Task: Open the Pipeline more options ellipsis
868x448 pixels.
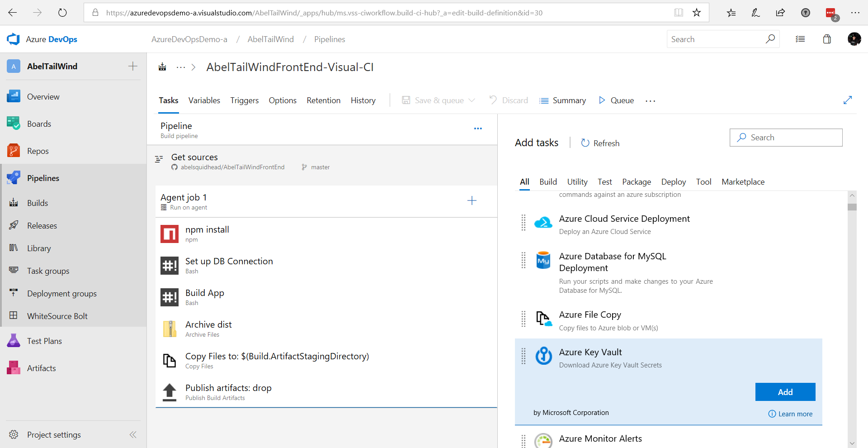Action: tap(478, 129)
